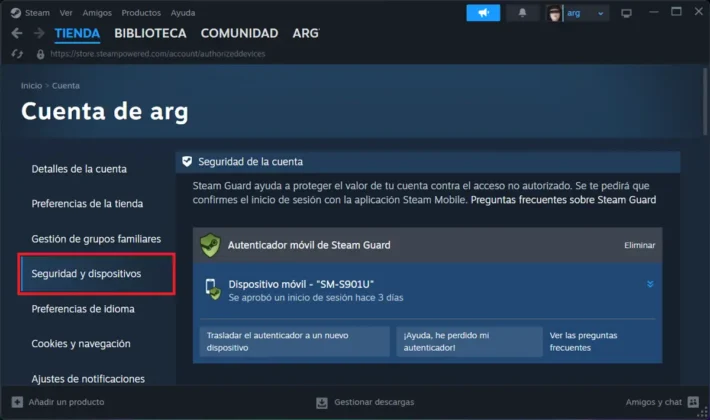
Task: Click the store URL address text
Action: [x=158, y=54]
